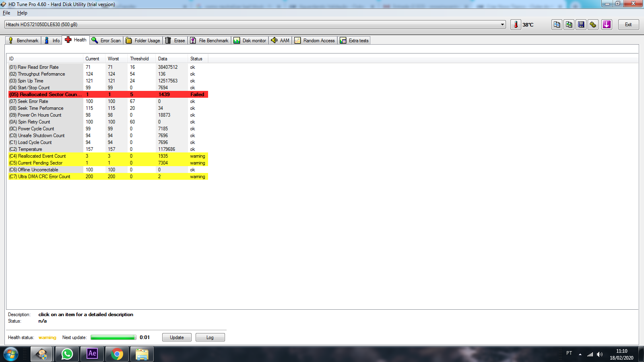The height and width of the screenshot is (362, 644).
Task: Select the Power On Hours Count row
Action: pyautogui.click(x=108, y=115)
